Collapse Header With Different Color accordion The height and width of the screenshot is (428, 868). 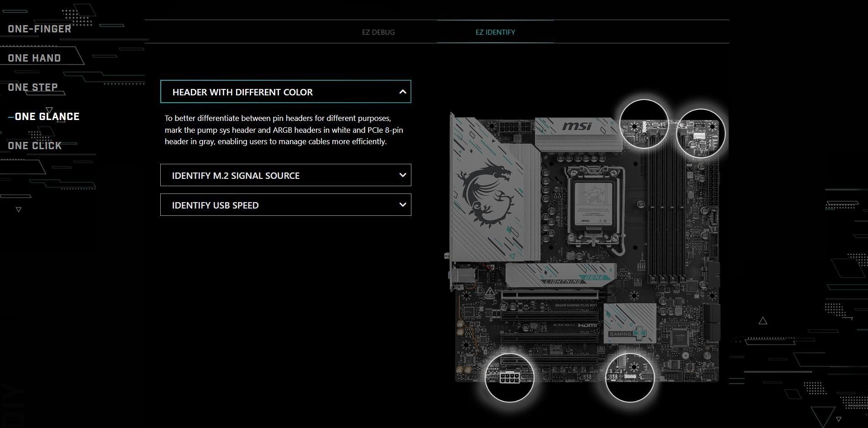[286, 92]
